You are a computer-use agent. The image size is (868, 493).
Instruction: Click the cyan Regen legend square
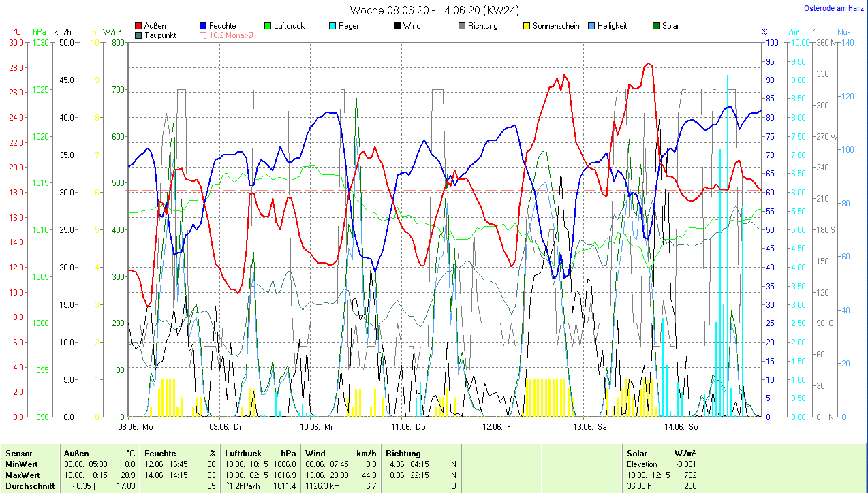pos(332,26)
